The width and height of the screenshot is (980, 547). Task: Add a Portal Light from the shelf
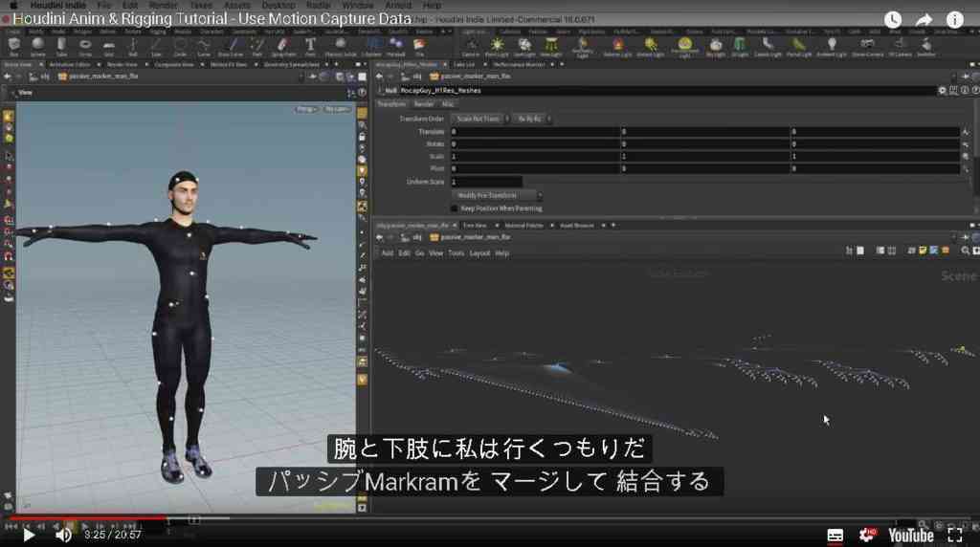pos(799,46)
